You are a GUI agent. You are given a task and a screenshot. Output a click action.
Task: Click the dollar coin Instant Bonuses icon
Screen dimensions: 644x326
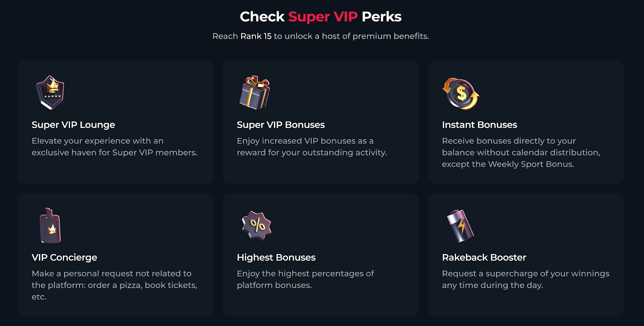461,94
